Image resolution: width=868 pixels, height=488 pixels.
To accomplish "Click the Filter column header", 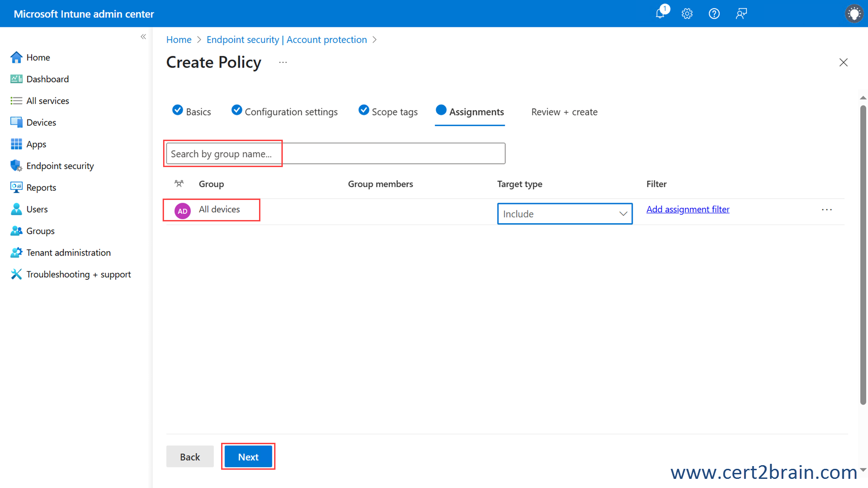I will 656,184.
